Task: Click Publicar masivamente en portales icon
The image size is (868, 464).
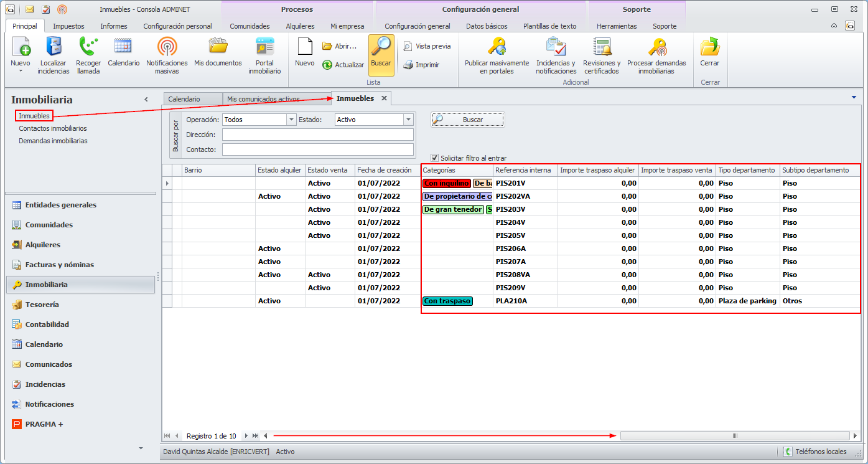Action: tap(497, 47)
